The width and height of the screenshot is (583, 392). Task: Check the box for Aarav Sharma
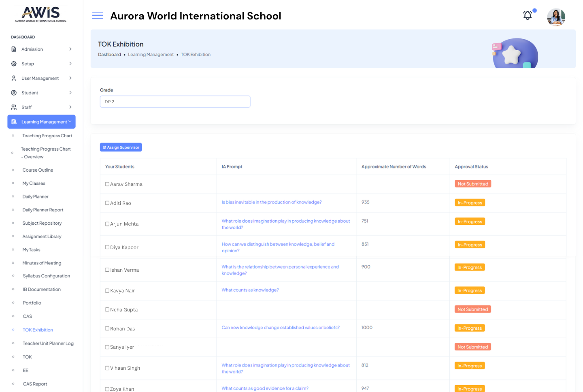[x=107, y=184]
